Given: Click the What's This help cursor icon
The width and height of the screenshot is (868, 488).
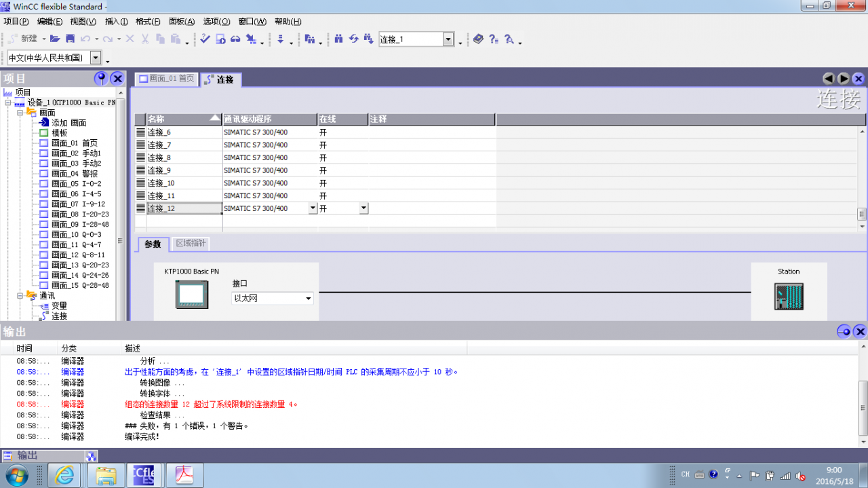Looking at the screenshot, I should (509, 39).
